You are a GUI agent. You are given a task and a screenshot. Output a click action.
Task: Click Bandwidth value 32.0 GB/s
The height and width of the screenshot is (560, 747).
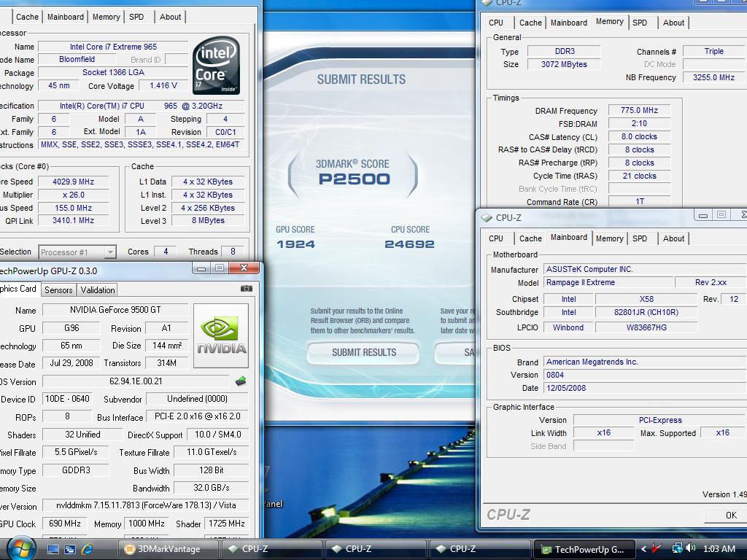[211, 488]
